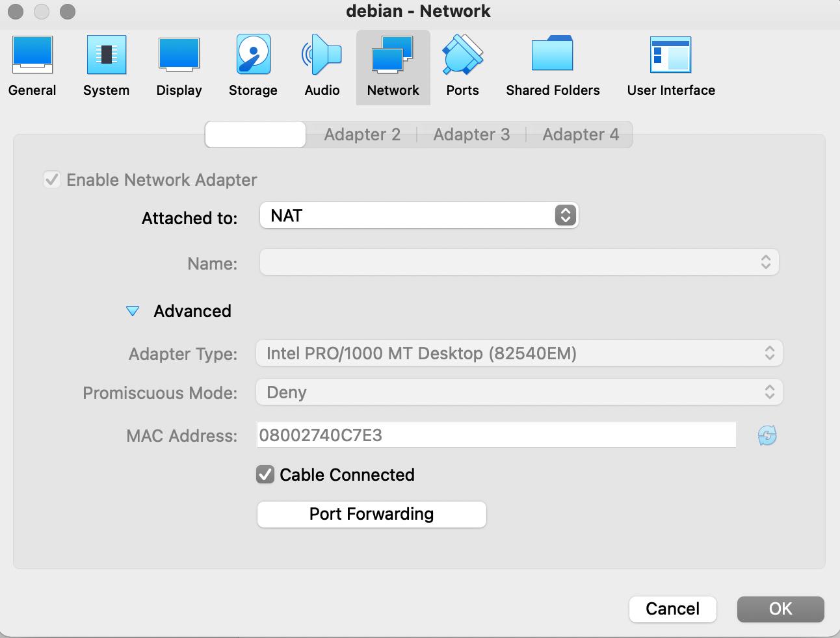Uncheck the Cable Connected checkbox

pos(265,474)
